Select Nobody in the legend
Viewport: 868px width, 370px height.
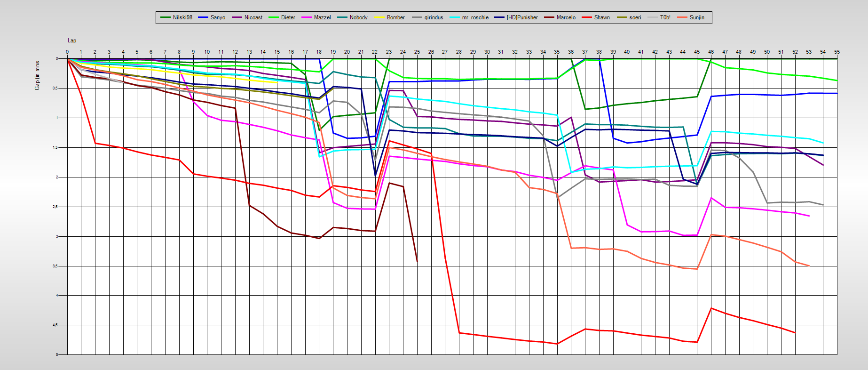coord(358,17)
